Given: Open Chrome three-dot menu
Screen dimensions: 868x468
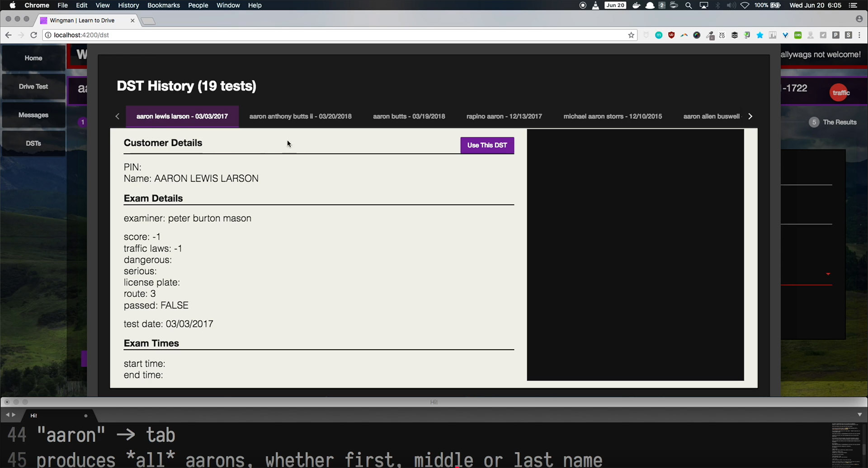Looking at the screenshot, I should [x=859, y=35].
